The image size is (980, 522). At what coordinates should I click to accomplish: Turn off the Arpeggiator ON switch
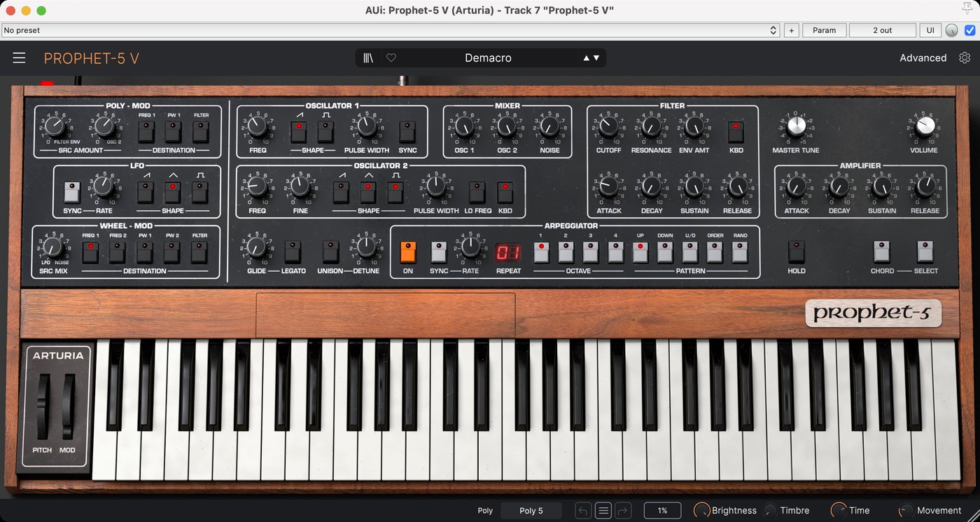pyautogui.click(x=408, y=252)
